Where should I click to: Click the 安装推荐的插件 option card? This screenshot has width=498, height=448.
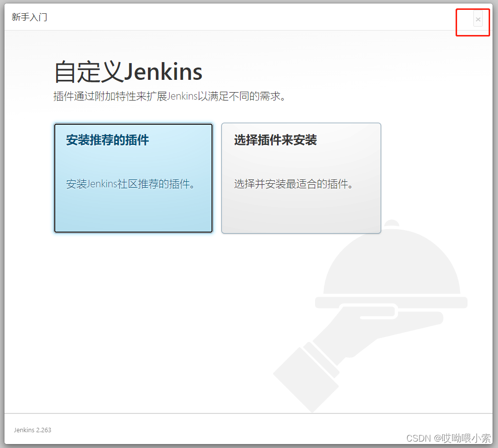point(133,178)
